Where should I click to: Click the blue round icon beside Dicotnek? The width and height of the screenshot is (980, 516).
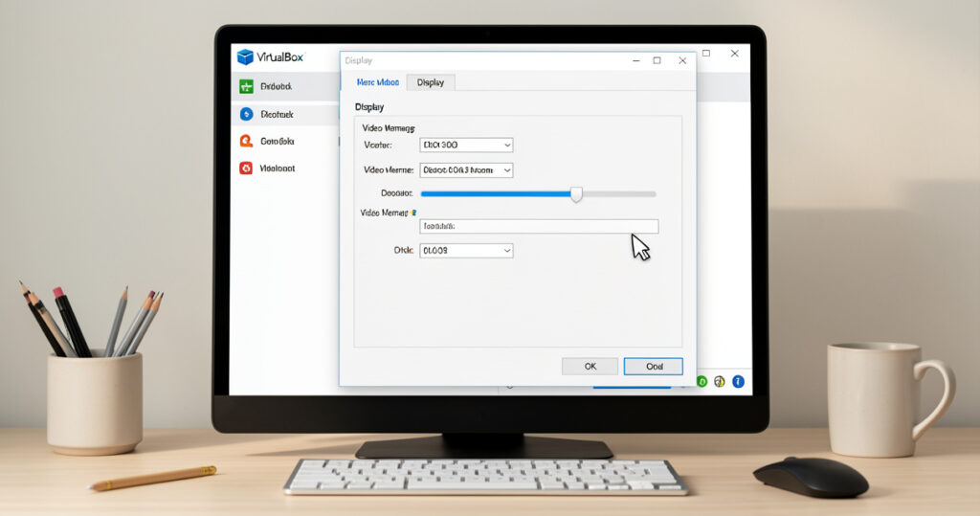point(246,114)
